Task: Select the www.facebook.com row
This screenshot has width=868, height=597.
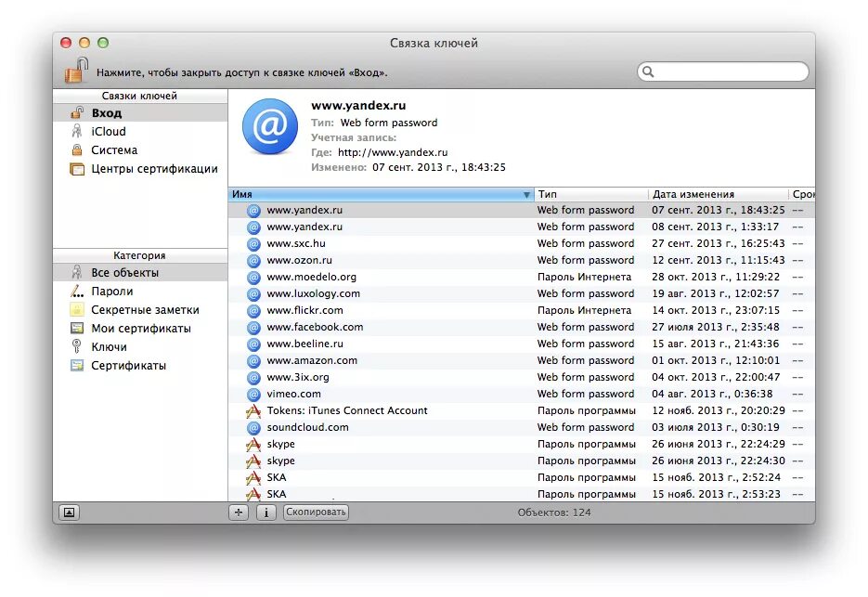Action: click(522, 328)
